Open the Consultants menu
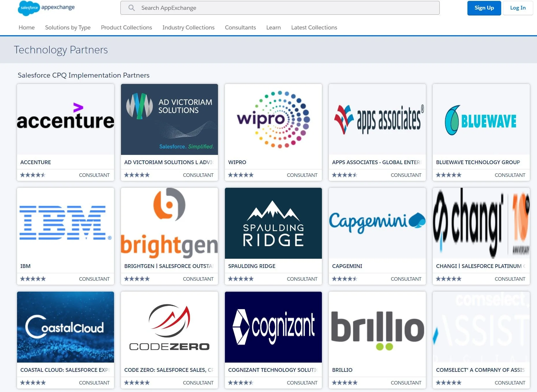Image resolution: width=537 pixels, height=392 pixels. (x=240, y=27)
